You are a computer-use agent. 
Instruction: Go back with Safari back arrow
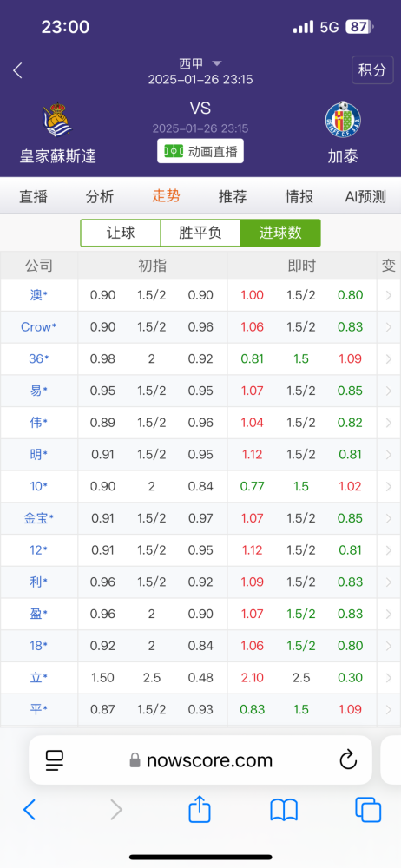pos(30,810)
